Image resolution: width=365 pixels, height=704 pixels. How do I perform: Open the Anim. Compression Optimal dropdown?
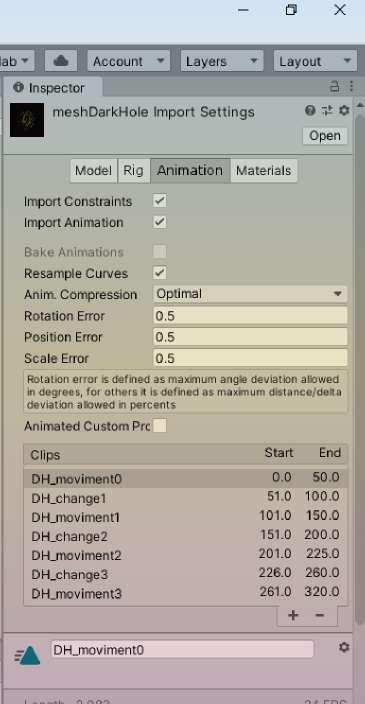250,294
